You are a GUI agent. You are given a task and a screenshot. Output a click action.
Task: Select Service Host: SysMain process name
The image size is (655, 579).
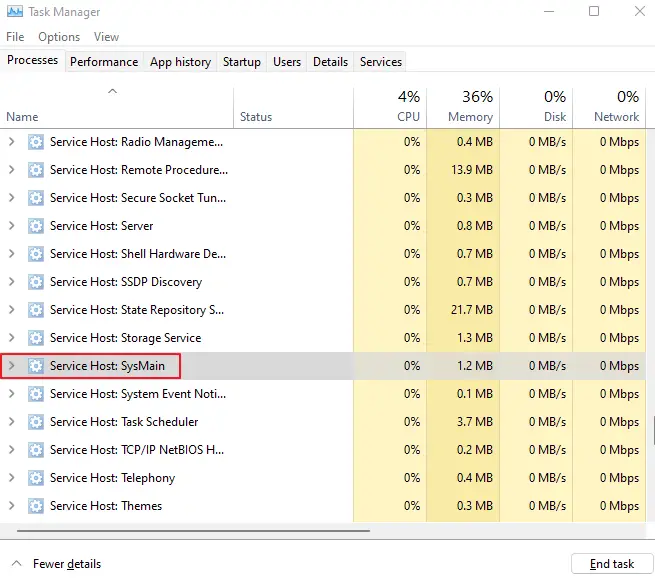coord(107,366)
